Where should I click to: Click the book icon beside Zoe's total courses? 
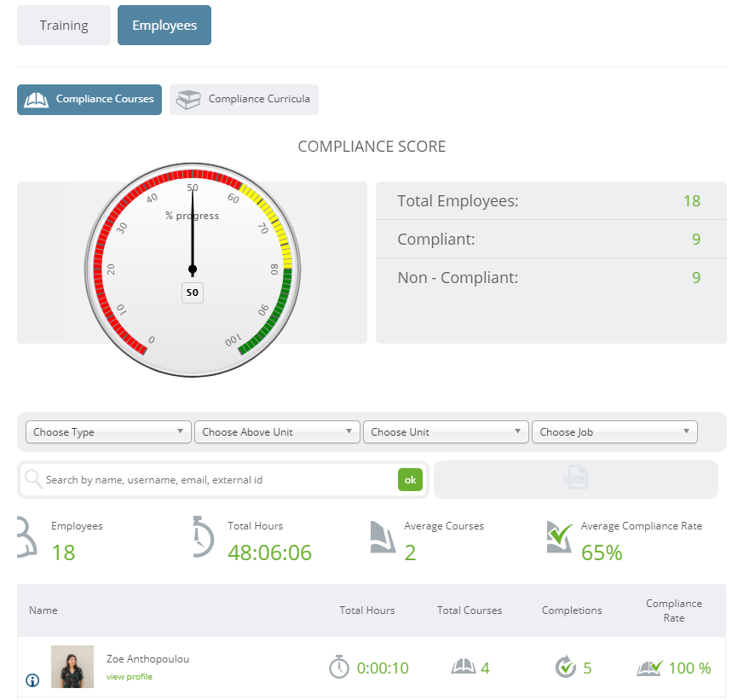[x=464, y=667]
